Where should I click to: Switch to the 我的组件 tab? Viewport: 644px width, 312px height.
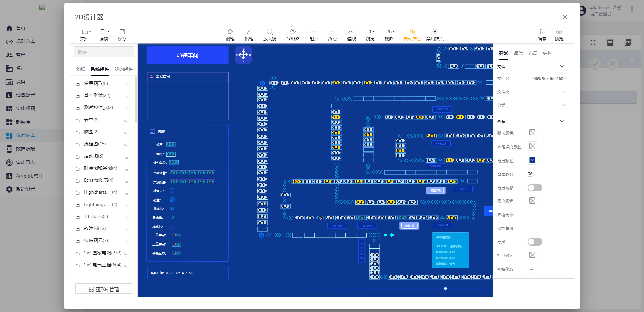(x=124, y=69)
